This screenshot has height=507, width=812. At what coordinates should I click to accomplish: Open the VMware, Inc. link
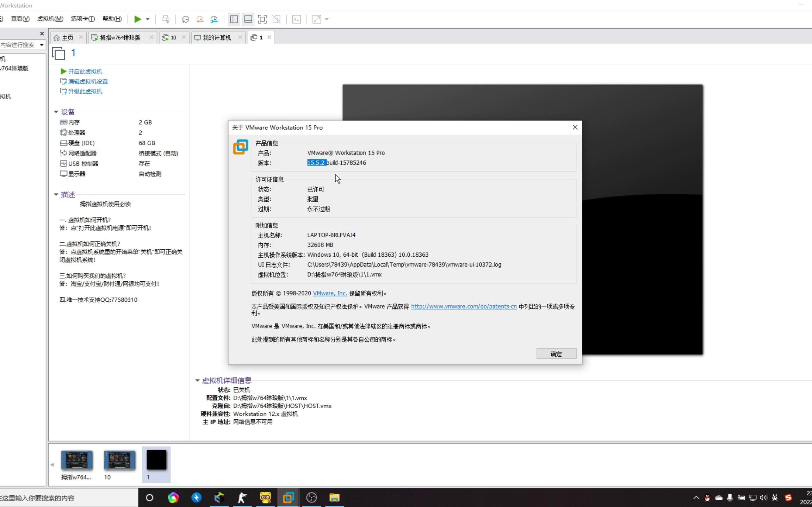[330, 293]
